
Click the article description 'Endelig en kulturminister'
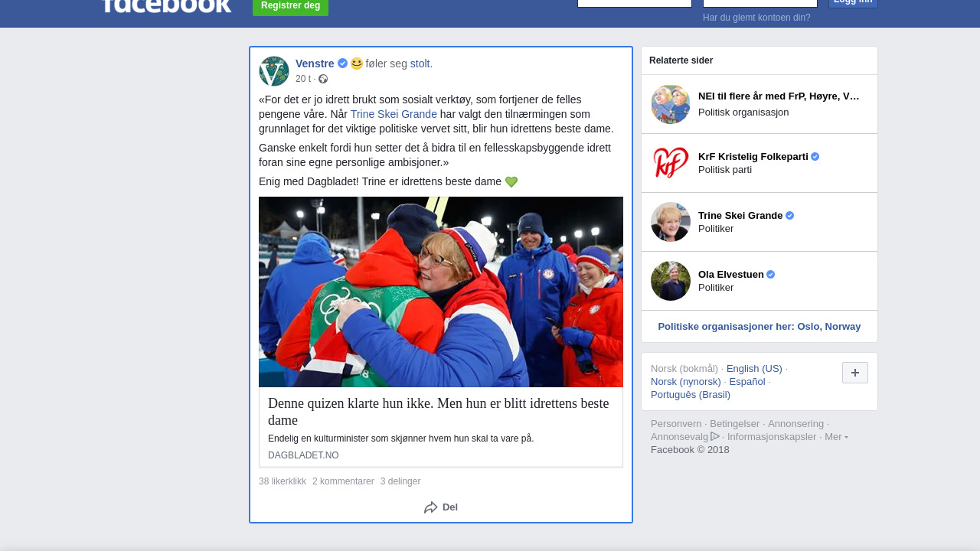click(x=400, y=439)
